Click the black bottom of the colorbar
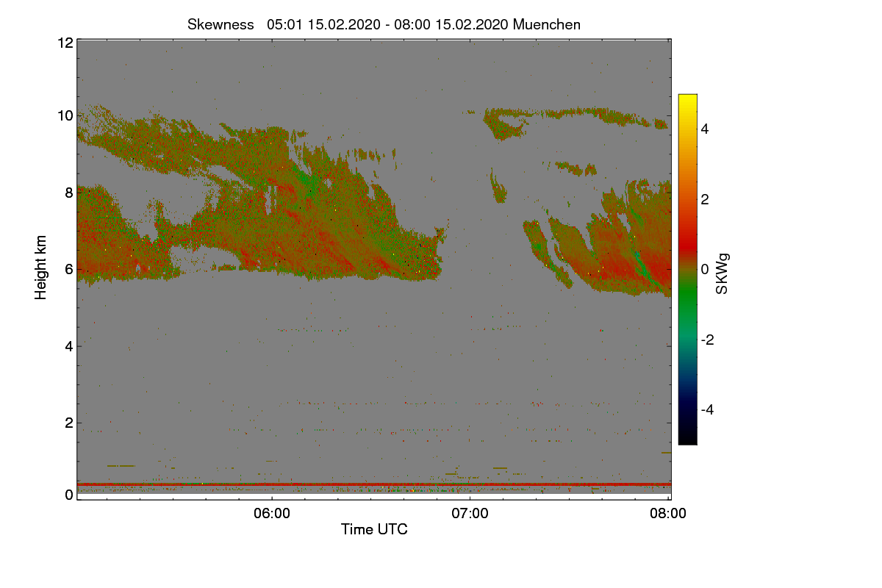 click(x=687, y=437)
